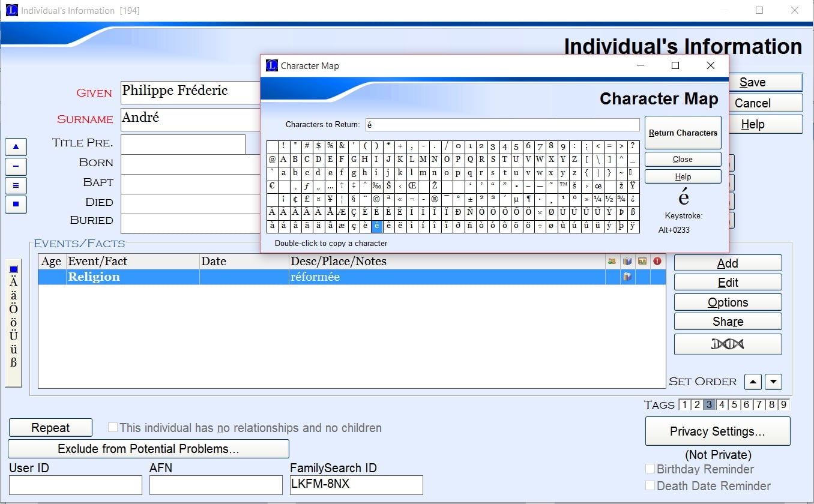Pick the ¿ symbol in the Character Map grid

point(633,199)
